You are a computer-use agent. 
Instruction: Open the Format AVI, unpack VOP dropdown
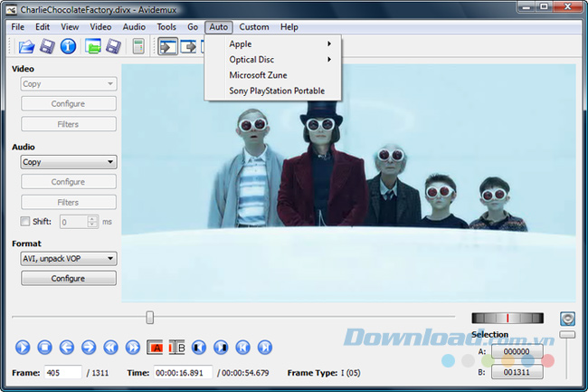click(x=69, y=259)
